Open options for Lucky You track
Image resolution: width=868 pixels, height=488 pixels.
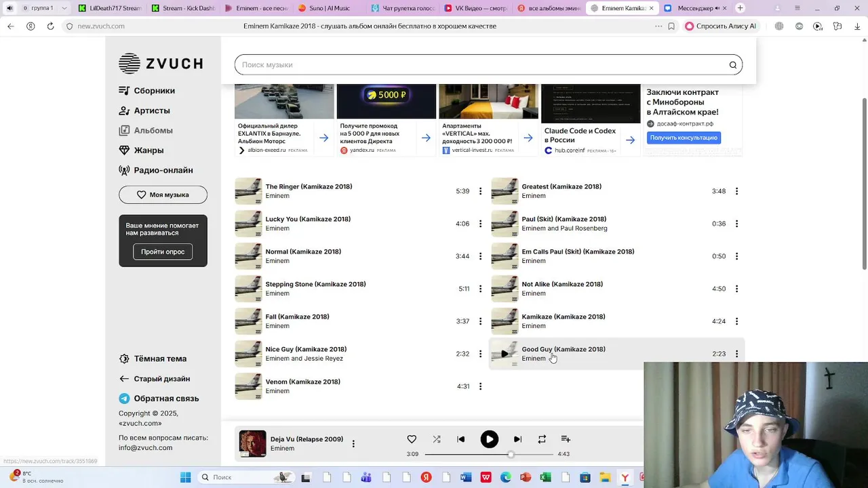(480, 224)
